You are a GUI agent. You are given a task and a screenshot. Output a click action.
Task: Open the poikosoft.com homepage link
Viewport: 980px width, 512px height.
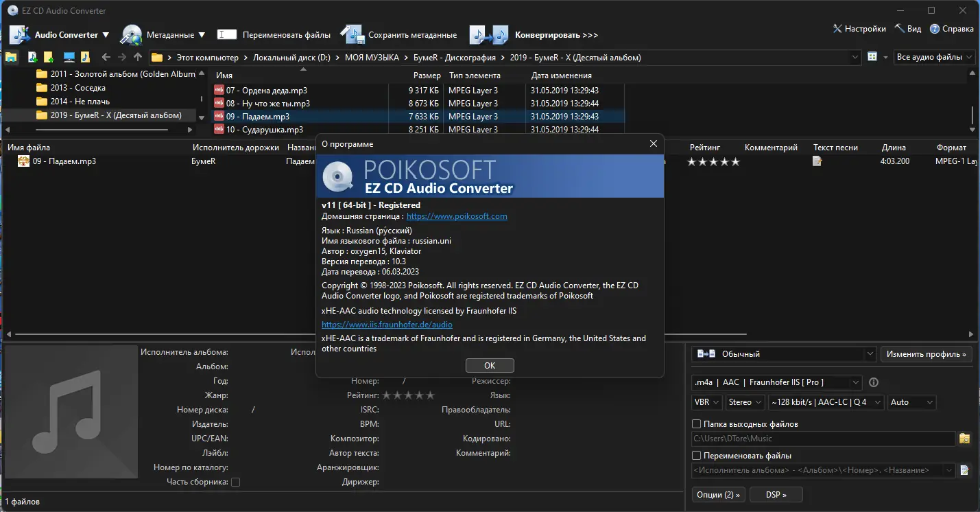(x=457, y=216)
